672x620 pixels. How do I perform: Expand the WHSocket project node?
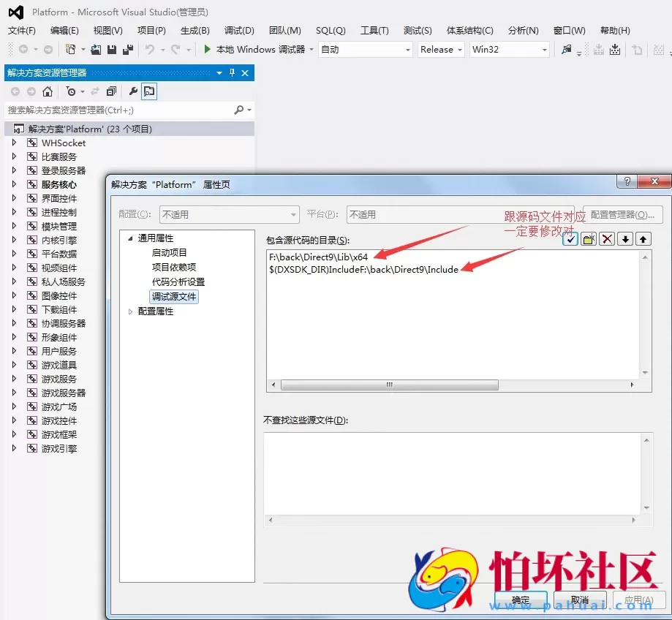point(14,143)
